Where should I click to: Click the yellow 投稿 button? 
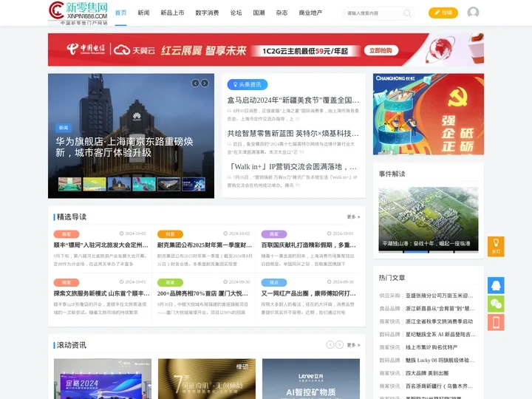pos(443,13)
